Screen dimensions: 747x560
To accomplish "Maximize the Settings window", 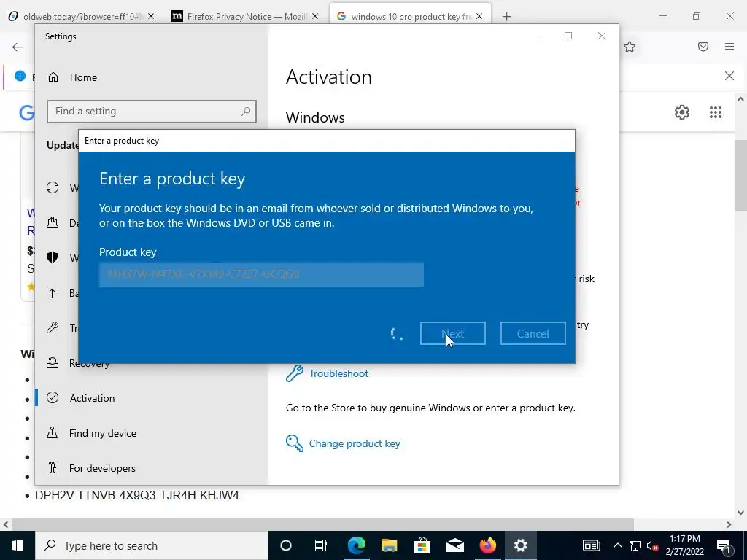I will pos(568,36).
